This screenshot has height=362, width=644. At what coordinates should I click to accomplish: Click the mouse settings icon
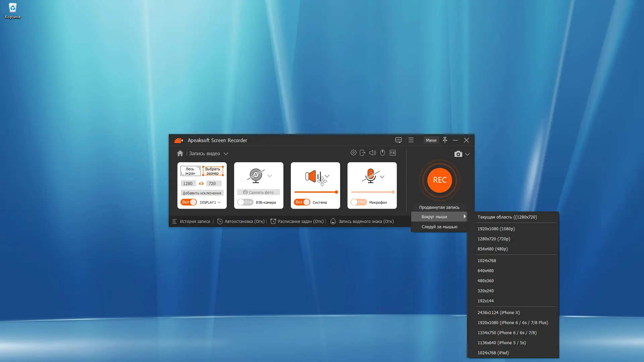coord(382,153)
